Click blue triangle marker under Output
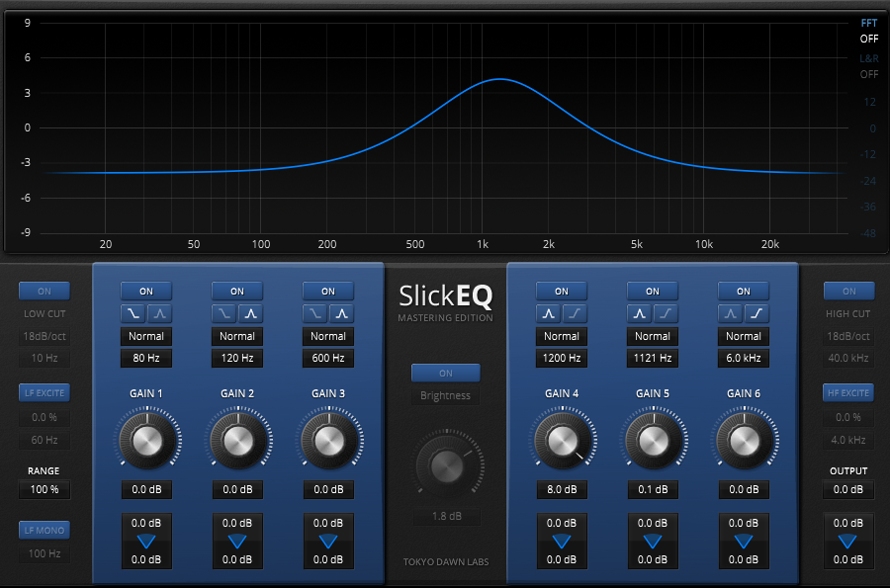Image resolution: width=890 pixels, height=588 pixels. [848, 542]
